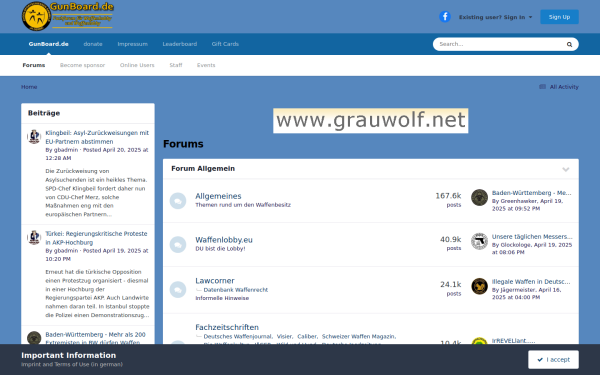Click the www.grauwolf.net banner
Viewport: 600px width, 375px height.
tap(370, 121)
